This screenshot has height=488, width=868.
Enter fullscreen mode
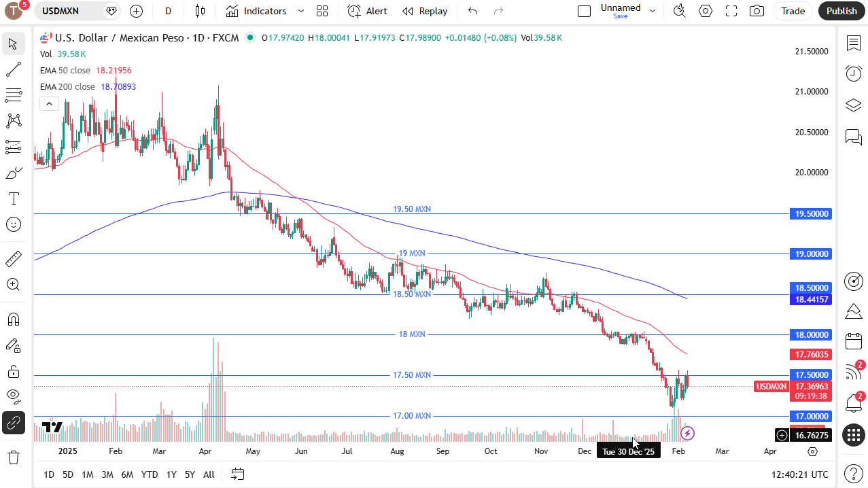coord(731,11)
